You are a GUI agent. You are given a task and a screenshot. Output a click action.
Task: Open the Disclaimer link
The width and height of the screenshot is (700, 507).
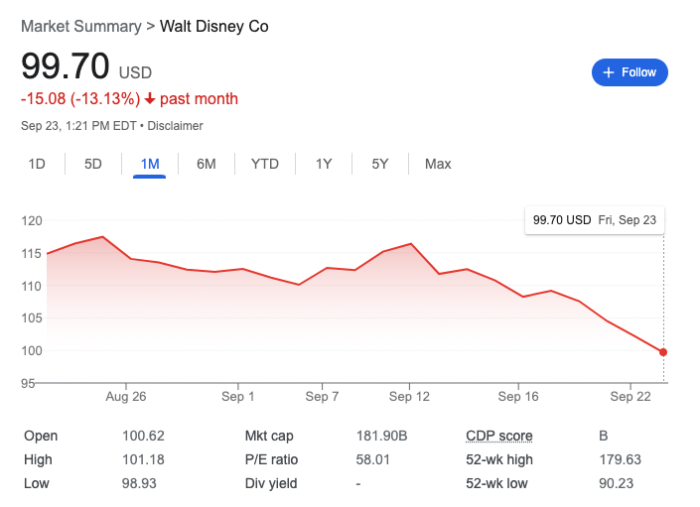pyautogui.click(x=176, y=126)
